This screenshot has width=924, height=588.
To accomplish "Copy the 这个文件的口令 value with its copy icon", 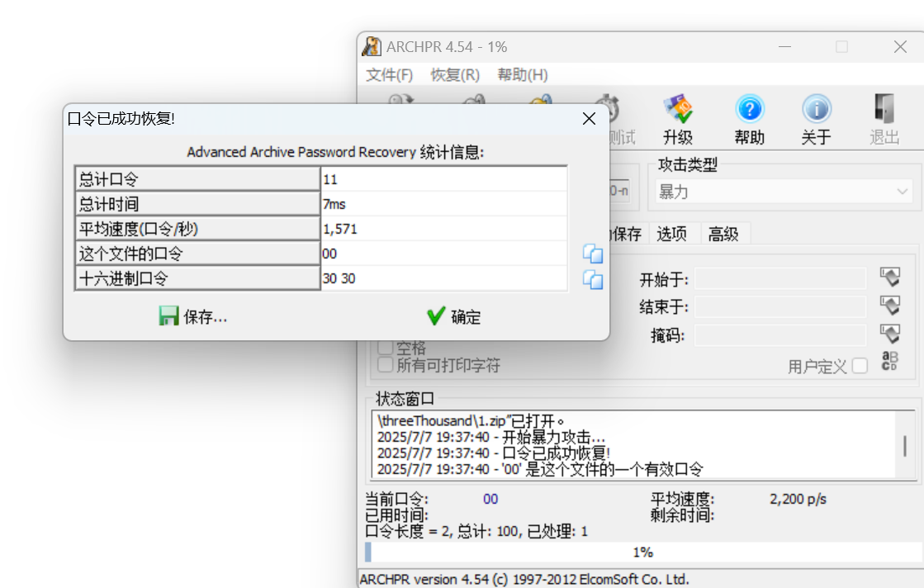I will [x=593, y=254].
